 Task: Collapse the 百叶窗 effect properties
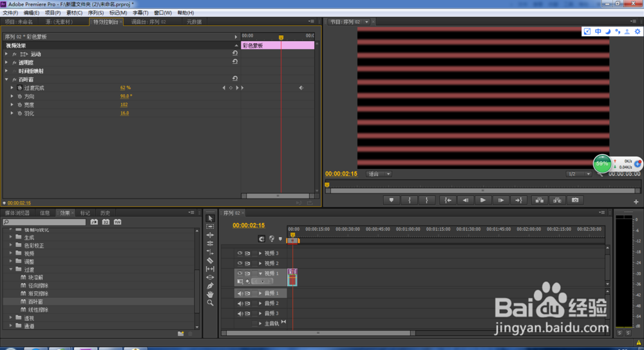(x=6, y=79)
